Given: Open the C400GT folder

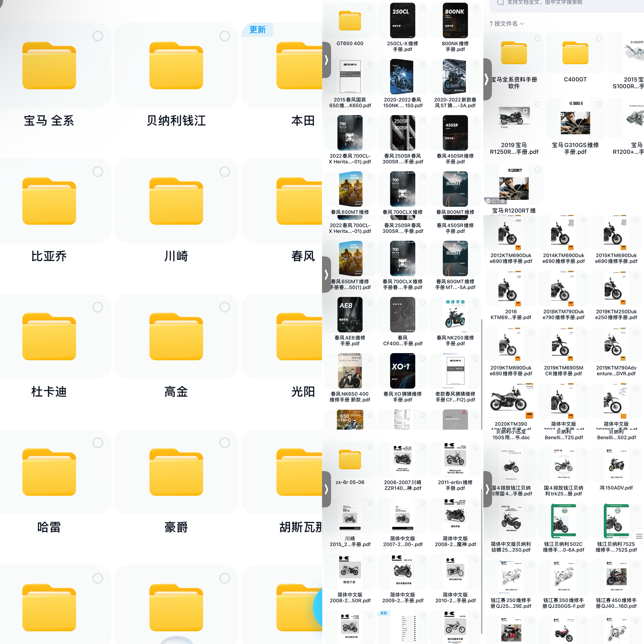Looking at the screenshot, I should (x=575, y=53).
